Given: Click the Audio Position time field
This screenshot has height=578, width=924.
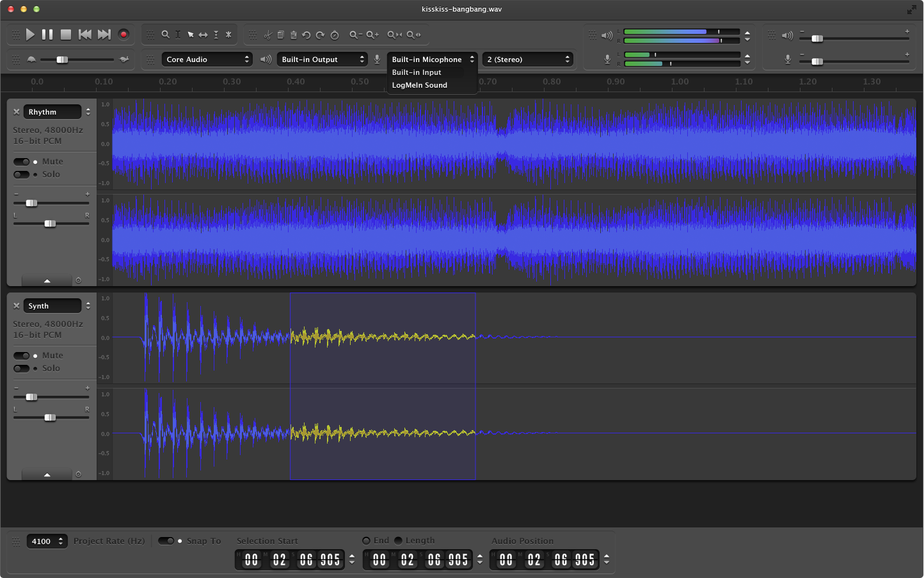Looking at the screenshot, I should click(x=545, y=560).
